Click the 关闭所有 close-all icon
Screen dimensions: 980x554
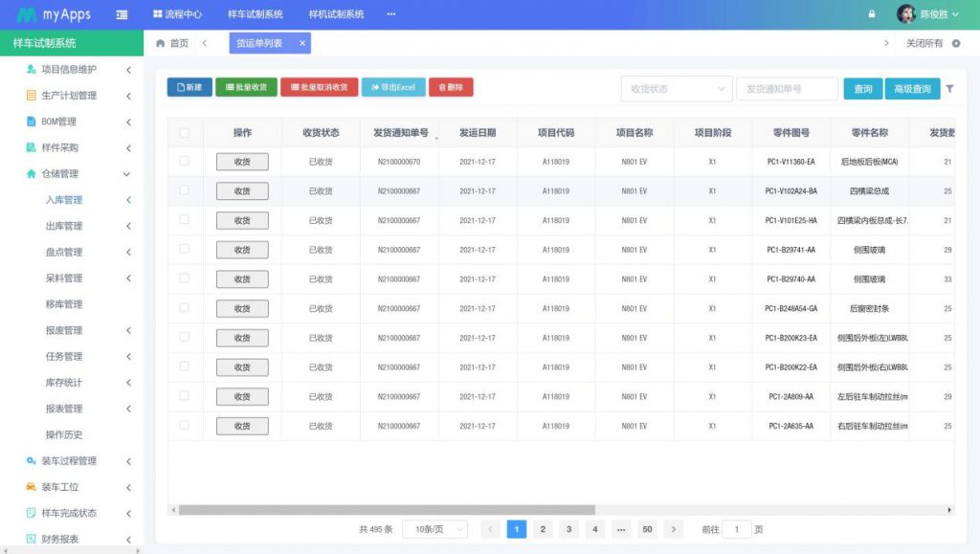pyautogui.click(x=956, y=43)
